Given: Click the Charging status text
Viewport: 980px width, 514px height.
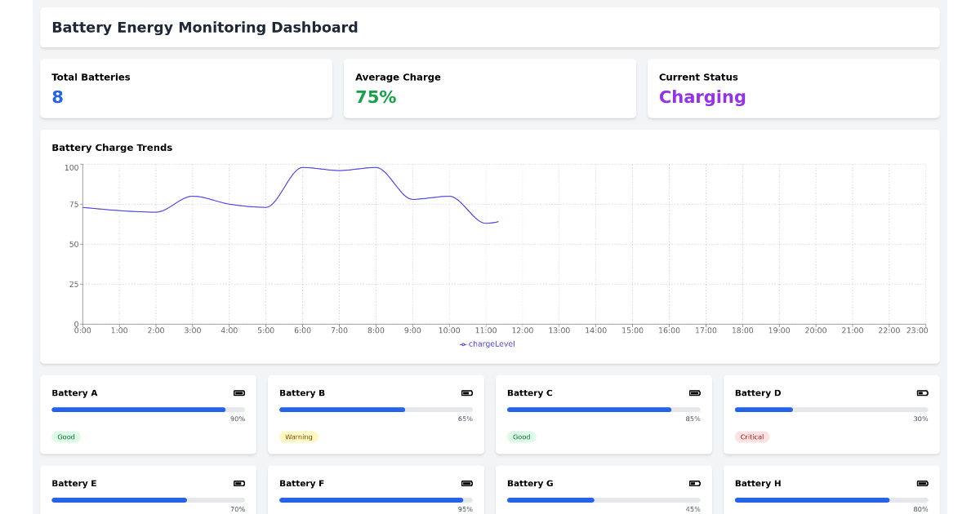Looking at the screenshot, I should click(702, 96).
